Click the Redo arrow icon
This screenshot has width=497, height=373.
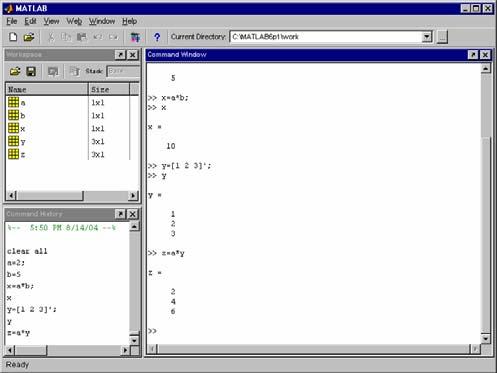point(113,37)
